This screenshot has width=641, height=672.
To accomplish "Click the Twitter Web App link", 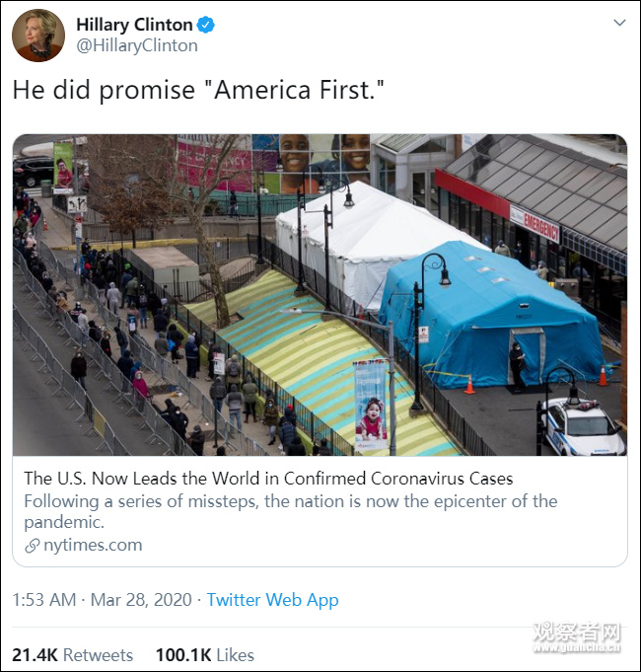I will (272, 599).
